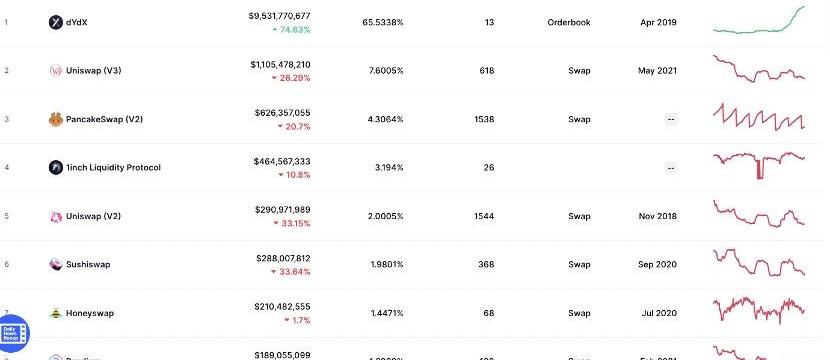
Task: Open the Sushiswap name link
Action: (88, 264)
